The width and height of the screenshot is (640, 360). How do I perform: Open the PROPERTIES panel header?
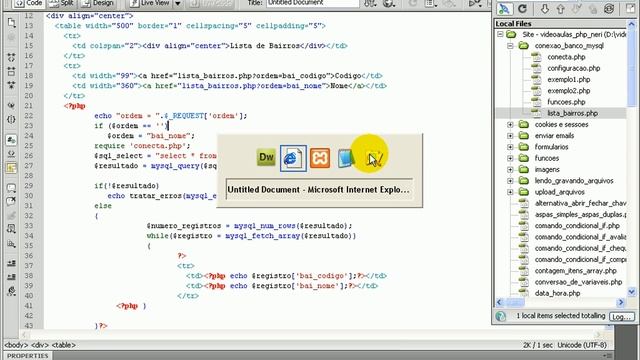click(28, 356)
